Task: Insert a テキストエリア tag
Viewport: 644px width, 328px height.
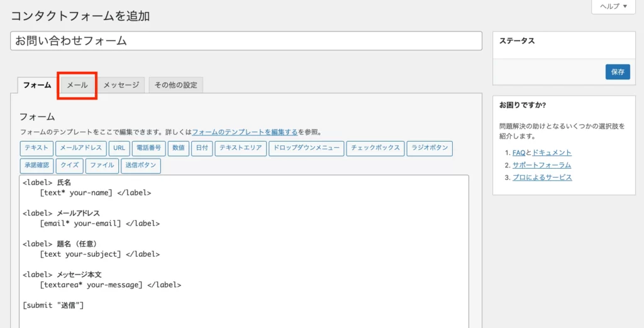Action: (x=241, y=149)
